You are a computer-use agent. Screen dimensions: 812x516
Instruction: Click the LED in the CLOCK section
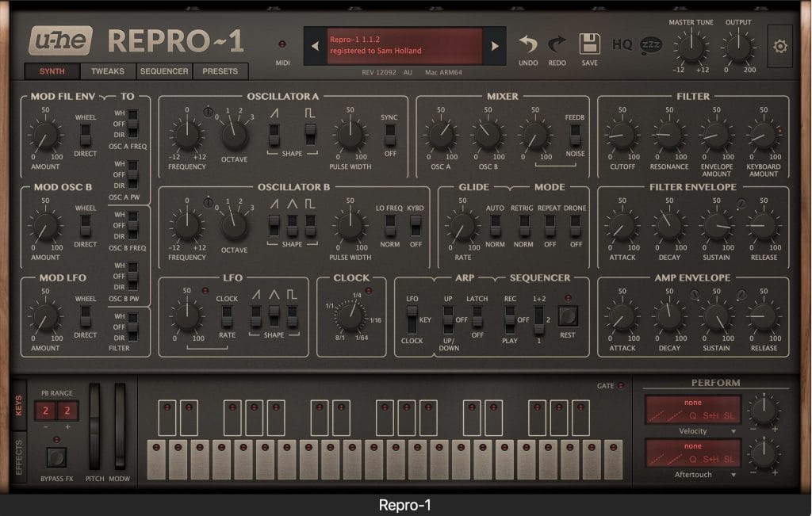point(368,291)
